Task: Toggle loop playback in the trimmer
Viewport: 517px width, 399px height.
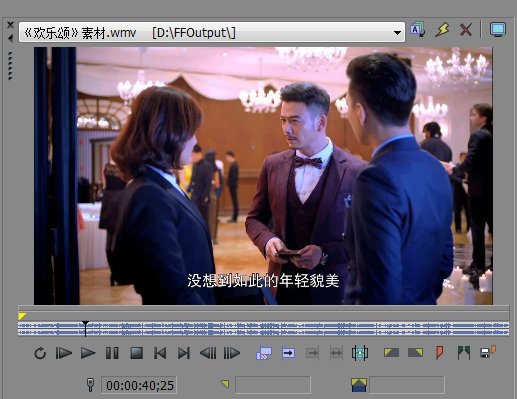Action: (40, 353)
